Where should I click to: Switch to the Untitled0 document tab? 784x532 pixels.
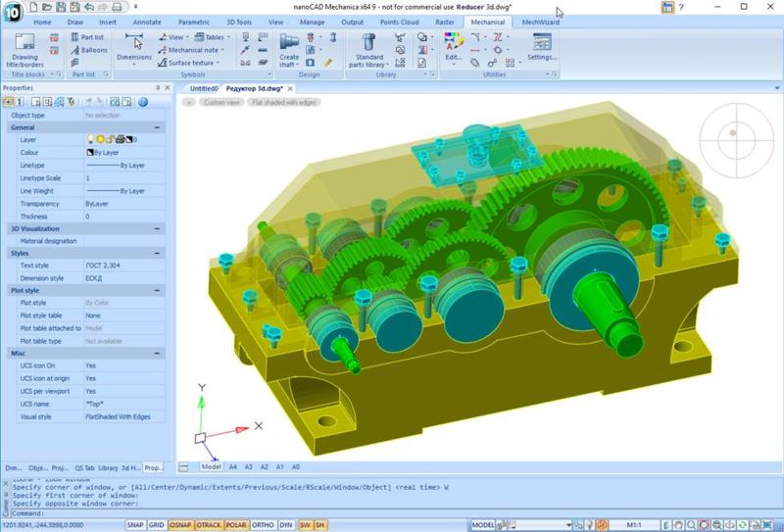point(203,88)
